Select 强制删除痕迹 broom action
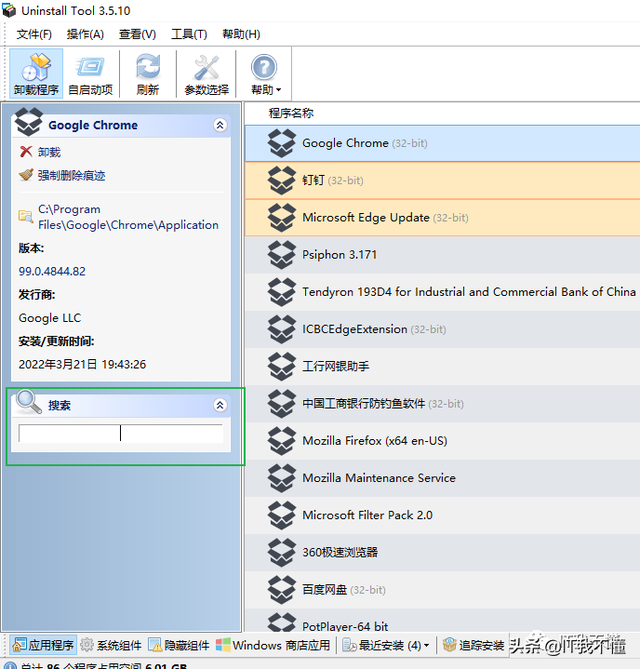 pos(62,175)
